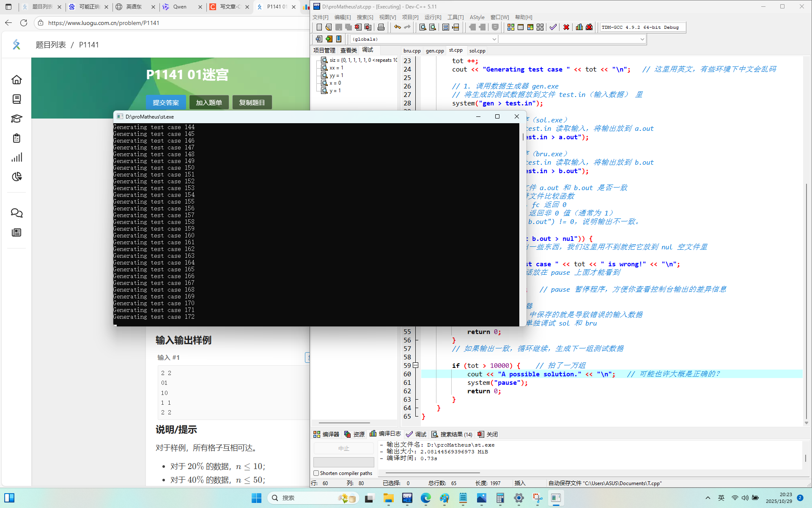Click the Compile grid toolbar icon
The image size is (812, 508).
(x=511, y=27)
